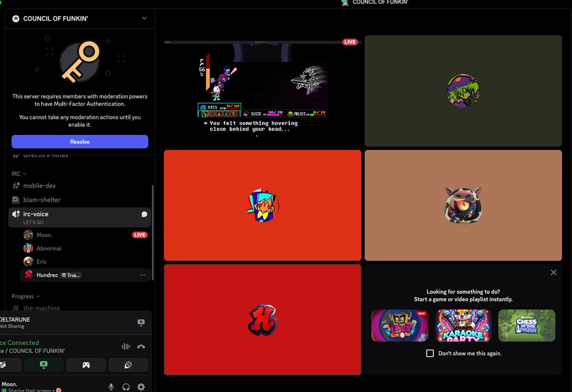
Task: Open the soundboard button with party horn
Action: (128, 365)
